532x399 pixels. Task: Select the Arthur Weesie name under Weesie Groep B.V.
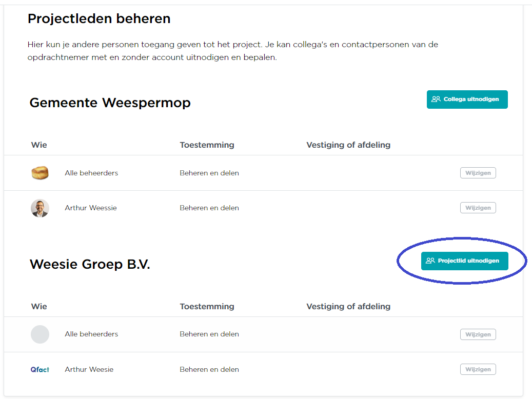(89, 369)
